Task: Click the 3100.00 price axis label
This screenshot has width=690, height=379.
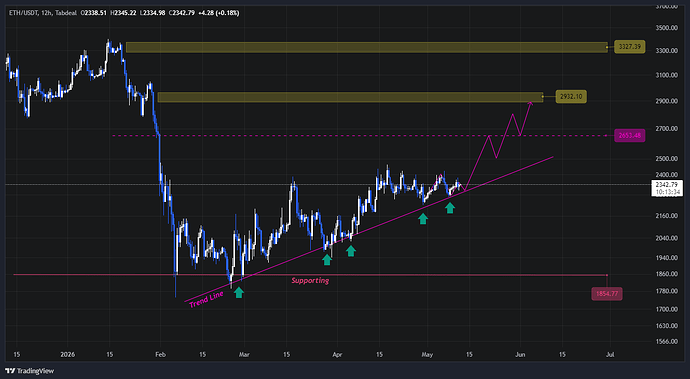Action: point(667,75)
